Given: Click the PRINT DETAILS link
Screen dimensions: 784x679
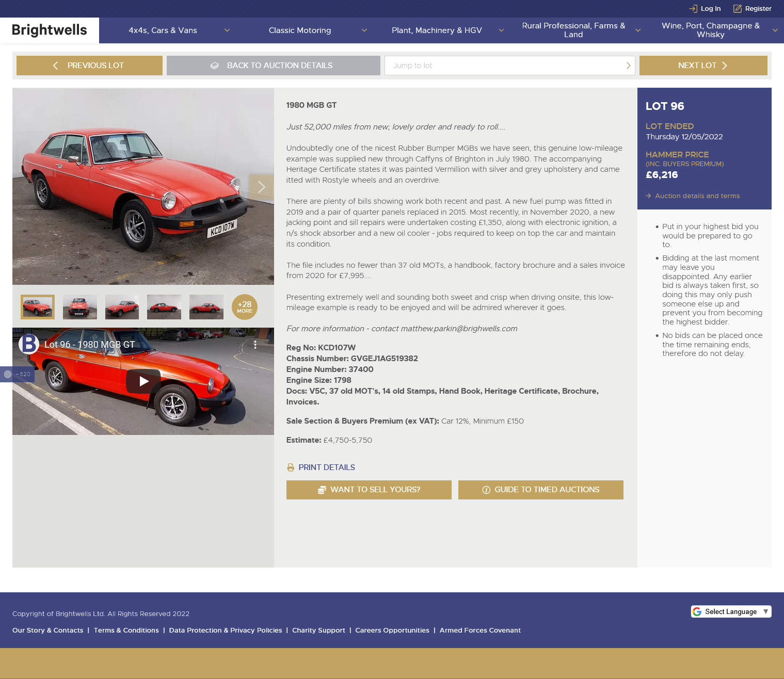Looking at the screenshot, I should tap(327, 467).
